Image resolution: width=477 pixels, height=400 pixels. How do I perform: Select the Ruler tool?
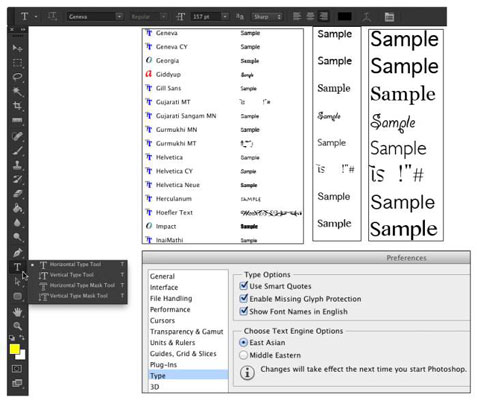[x=17, y=120]
